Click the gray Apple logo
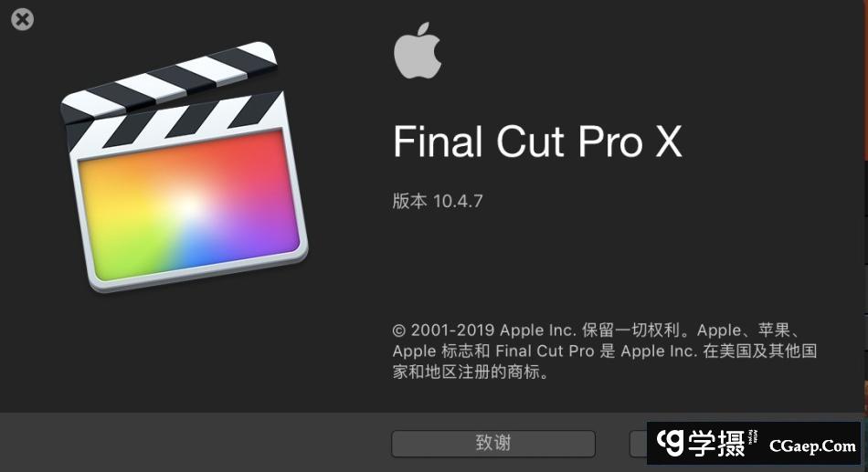Image resolution: width=868 pixels, height=472 pixels. pyautogui.click(x=418, y=50)
